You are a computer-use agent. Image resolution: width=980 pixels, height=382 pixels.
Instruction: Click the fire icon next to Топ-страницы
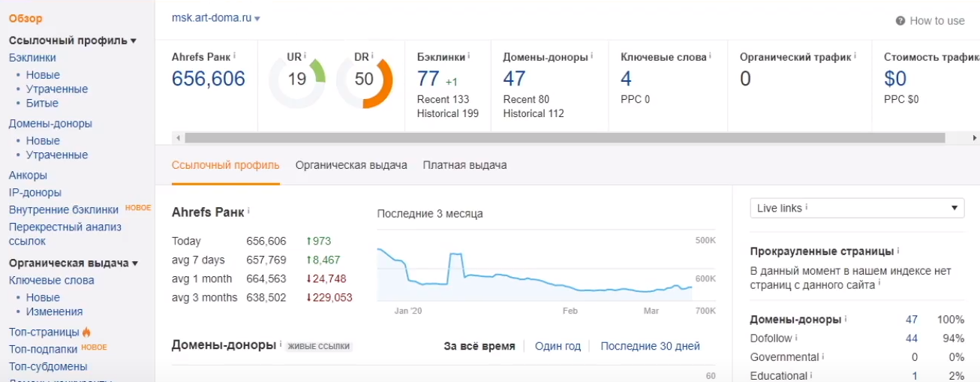pyautogui.click(x=86, y=332)
